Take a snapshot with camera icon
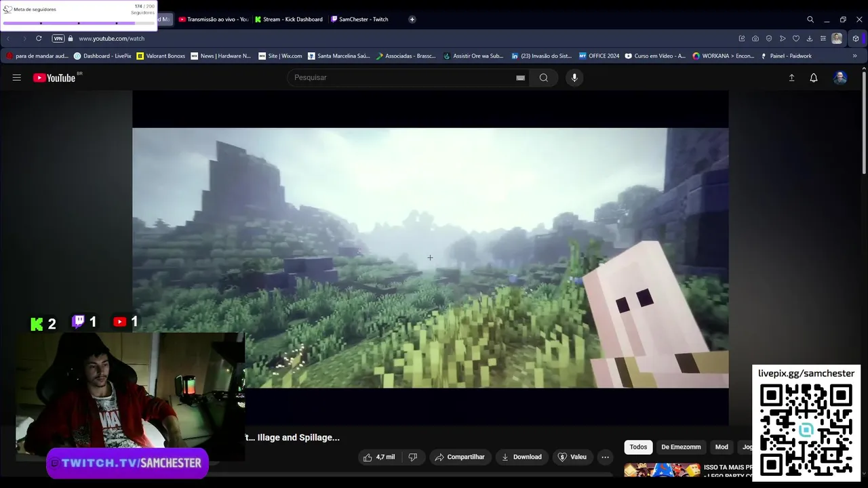The height and width of the screenshot is (488, 868). tap(755, 39)
